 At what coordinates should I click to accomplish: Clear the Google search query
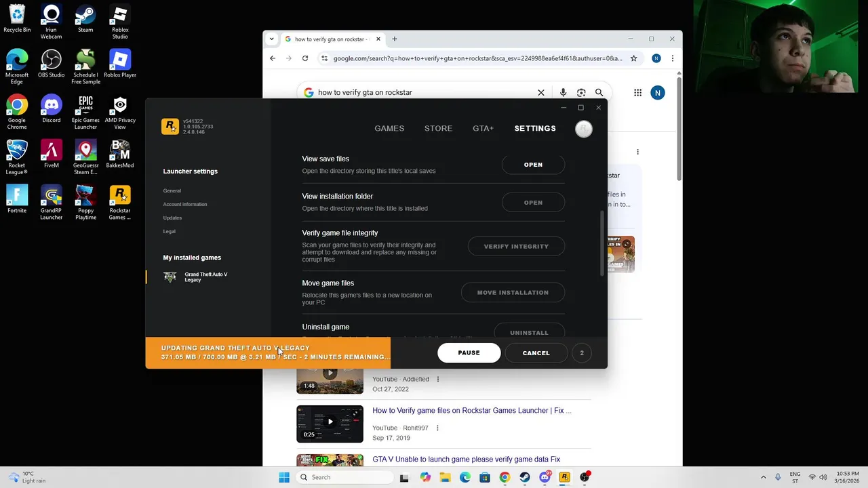(541, 92)
